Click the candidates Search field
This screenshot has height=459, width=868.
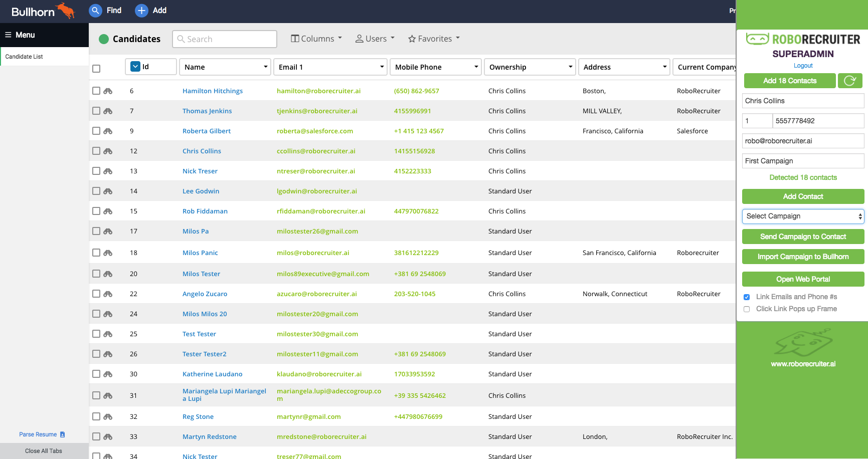225,39
